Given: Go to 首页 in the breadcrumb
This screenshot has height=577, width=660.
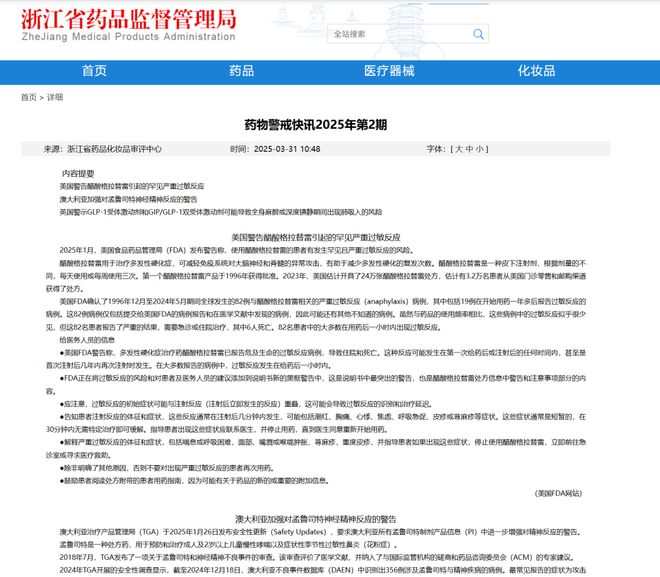Looking at the screenshot, I should 29,98.
